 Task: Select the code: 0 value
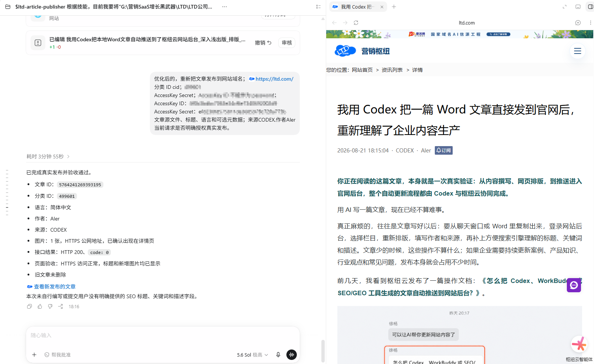[99, 252]
